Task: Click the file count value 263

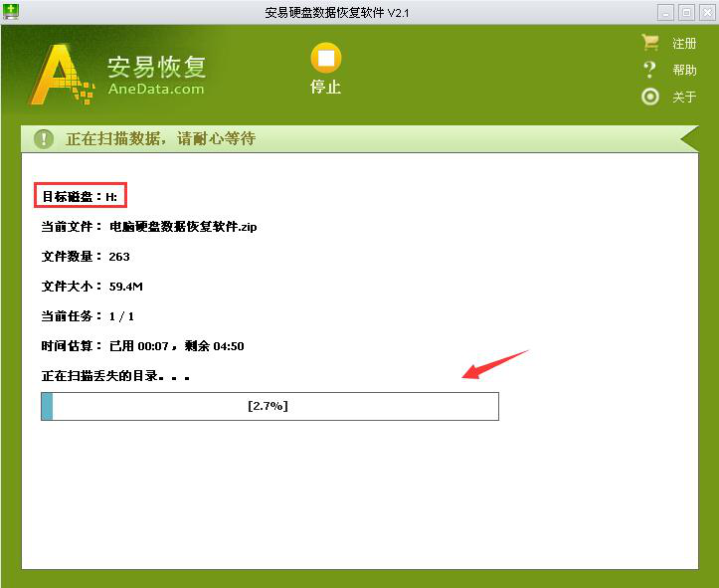Action: 119,257
